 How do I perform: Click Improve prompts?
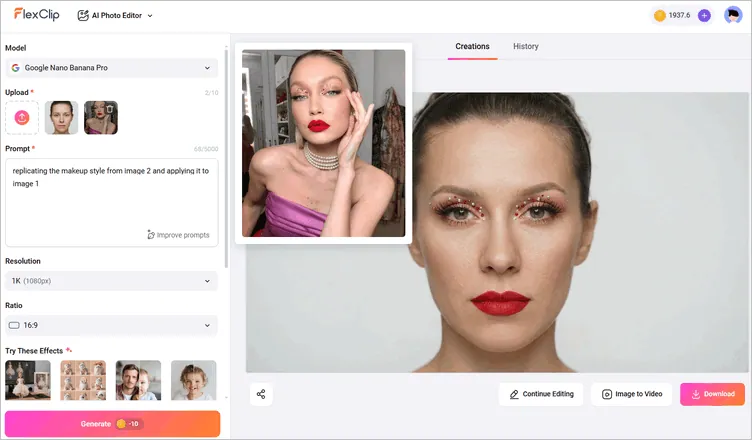178,235
